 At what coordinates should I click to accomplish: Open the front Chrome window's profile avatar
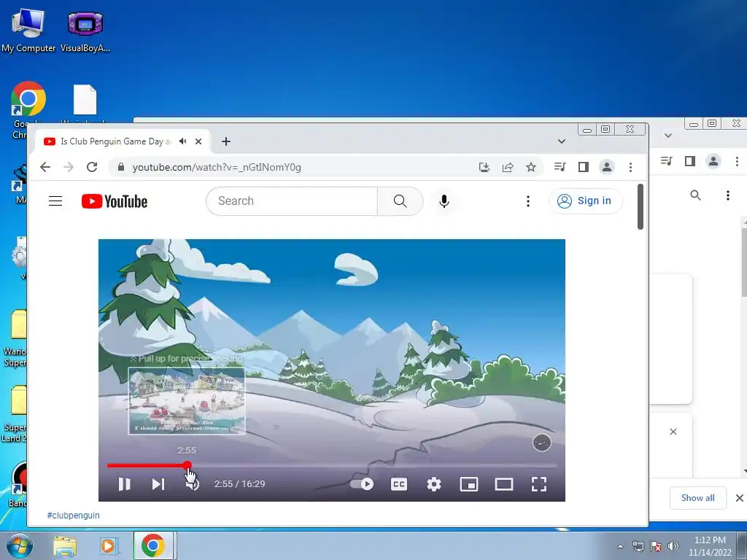[607, 167]
